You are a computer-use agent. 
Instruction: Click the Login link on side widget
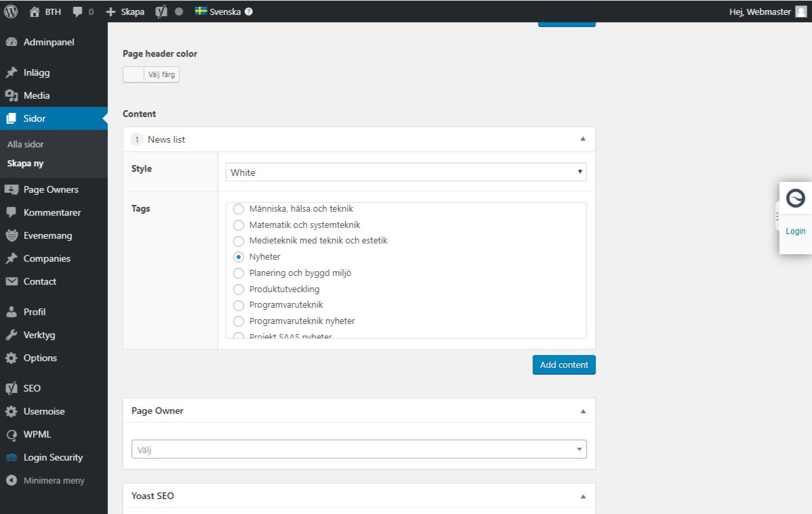pos(796,231)
